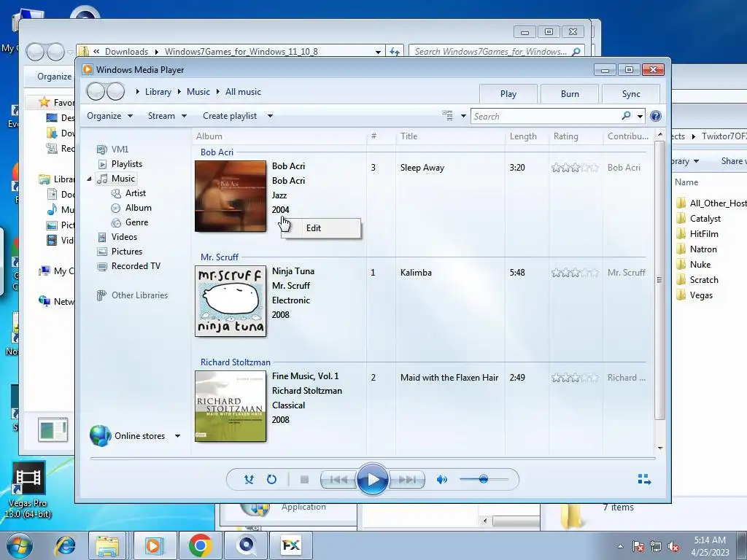Rate Kalimba with the stars
This screenshot has height=560, width=747.
coord(575,273)
